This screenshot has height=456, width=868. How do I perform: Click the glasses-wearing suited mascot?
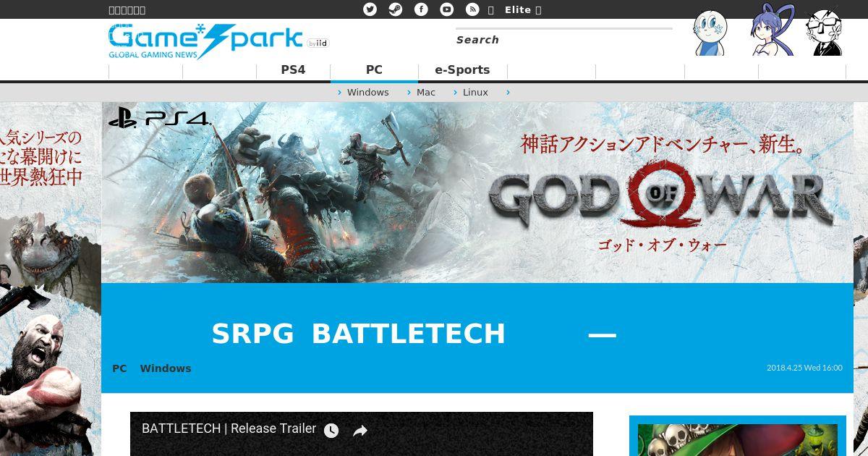pos(825,33)
